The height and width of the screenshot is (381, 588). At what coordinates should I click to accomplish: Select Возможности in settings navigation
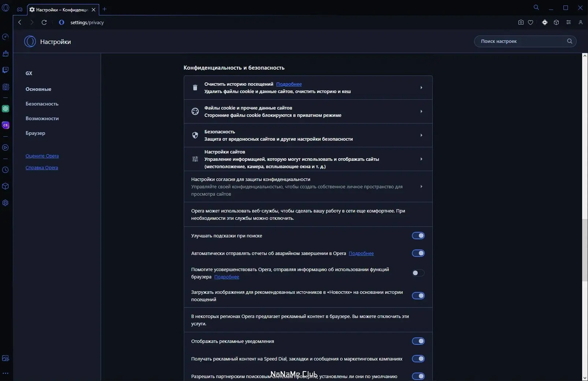click(42, 118)
